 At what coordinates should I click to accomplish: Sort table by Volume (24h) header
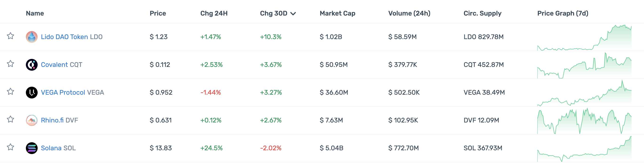point(409,13)
